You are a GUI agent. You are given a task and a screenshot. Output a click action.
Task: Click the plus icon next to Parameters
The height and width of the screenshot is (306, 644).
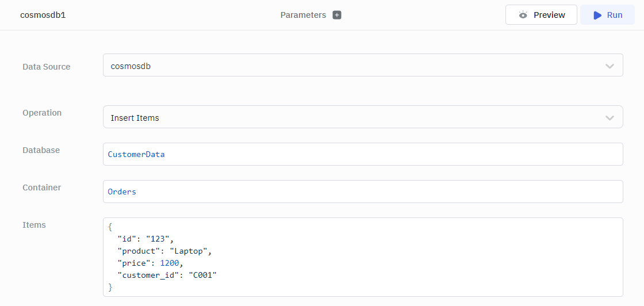pyautogui.click(x=337, y=15)
